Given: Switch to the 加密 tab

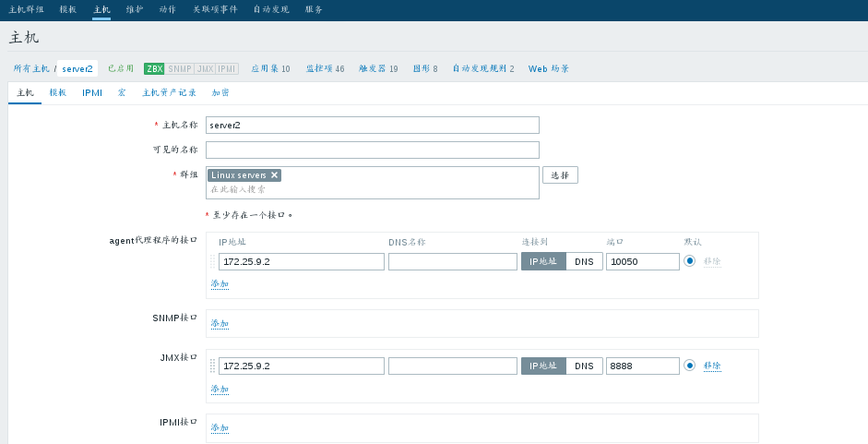Looking at the screenshot, I should (220, 92).
